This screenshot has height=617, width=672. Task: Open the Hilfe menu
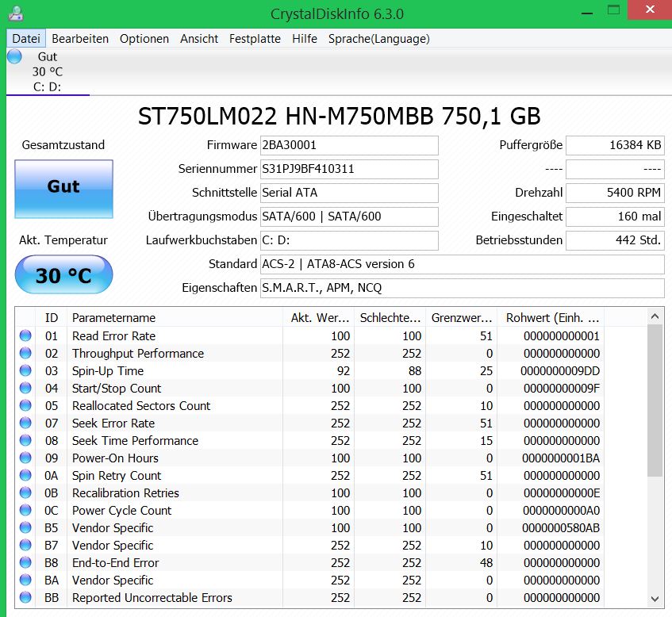305,39
